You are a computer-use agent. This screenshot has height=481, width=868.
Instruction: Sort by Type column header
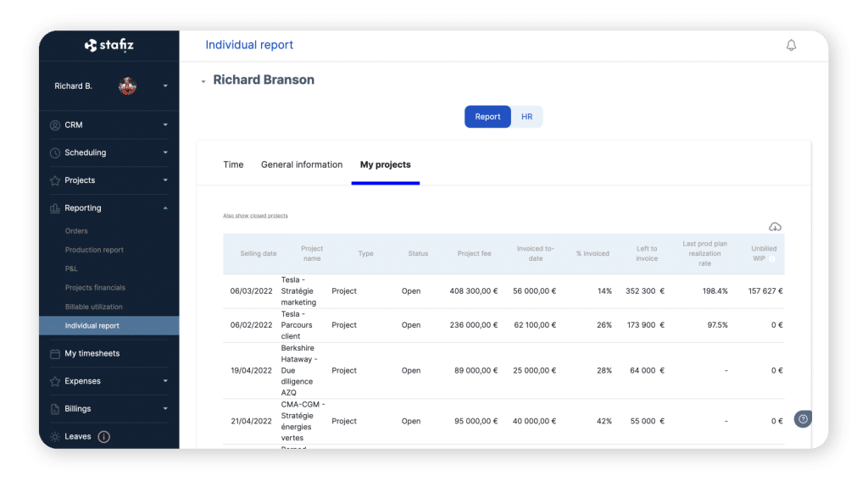[x=365, y=254]
